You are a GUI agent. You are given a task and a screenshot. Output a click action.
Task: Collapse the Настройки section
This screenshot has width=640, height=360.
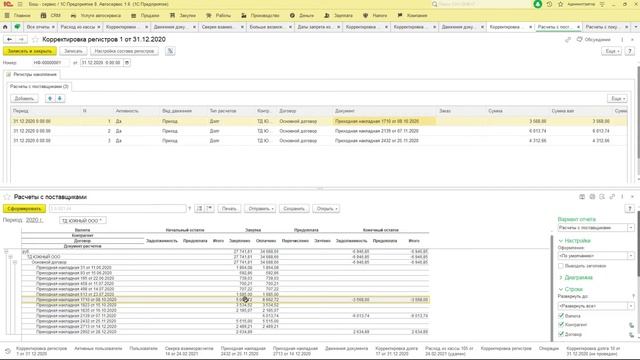(561, 241)
